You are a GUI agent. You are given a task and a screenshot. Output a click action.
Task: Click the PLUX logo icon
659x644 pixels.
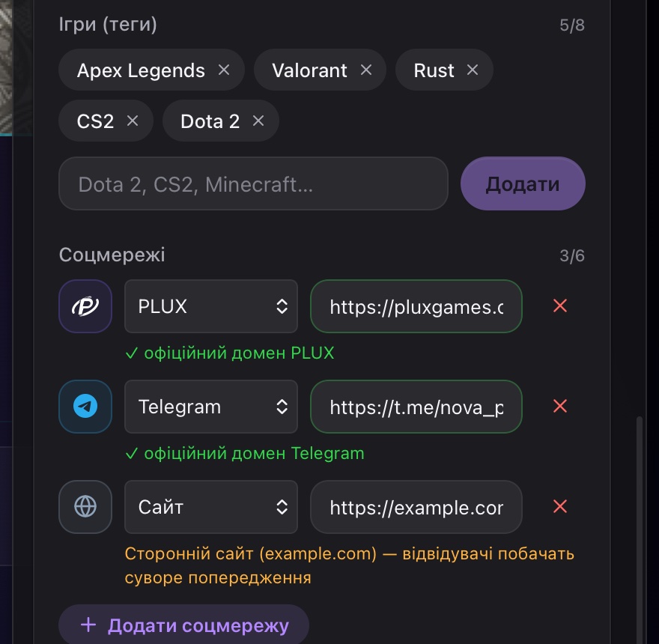click(x=85, y=306)
